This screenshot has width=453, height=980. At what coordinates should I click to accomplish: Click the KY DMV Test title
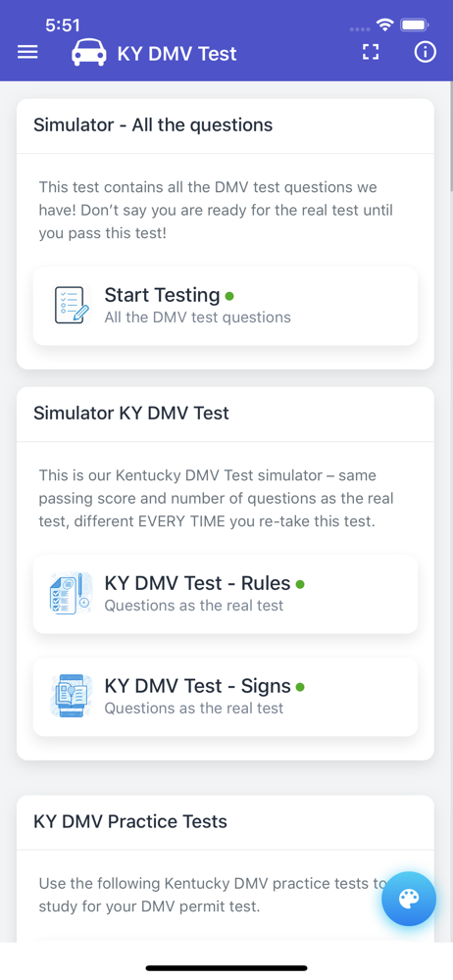coord(177,54)
